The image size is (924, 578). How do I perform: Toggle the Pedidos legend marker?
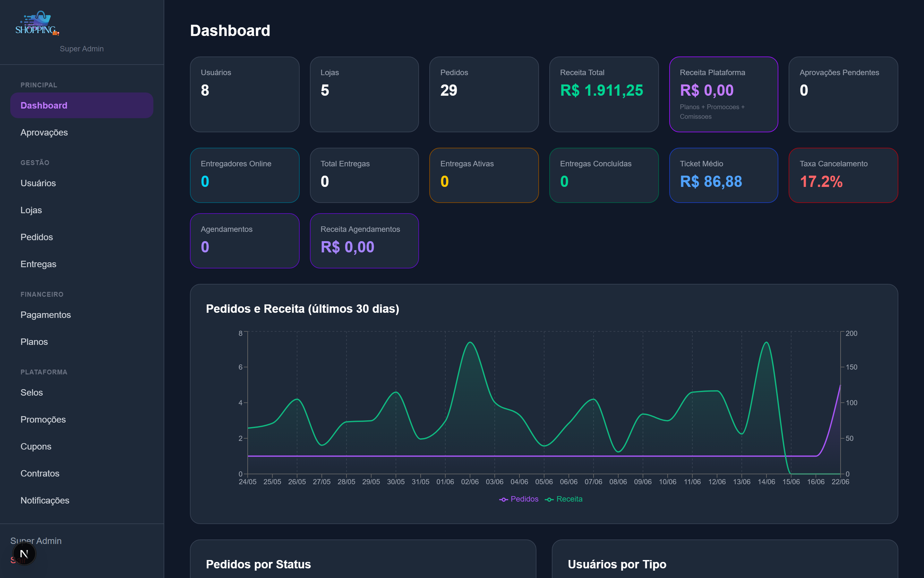pyautogui.click(x=504, y=499)
